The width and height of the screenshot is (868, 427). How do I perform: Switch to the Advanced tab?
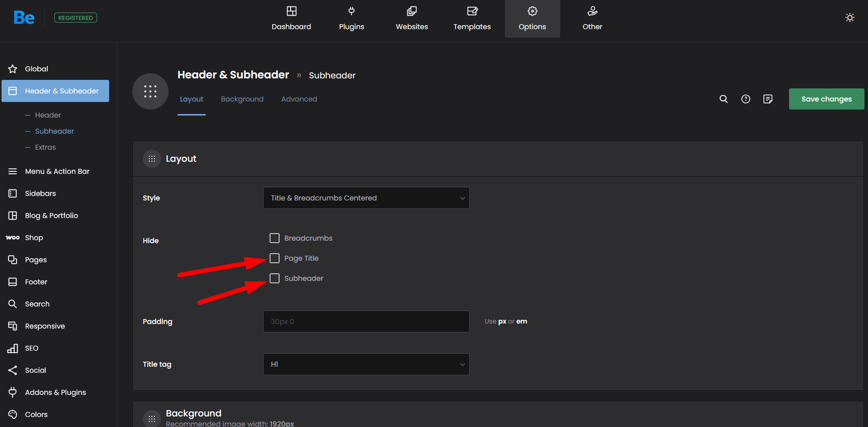[299, 99]
